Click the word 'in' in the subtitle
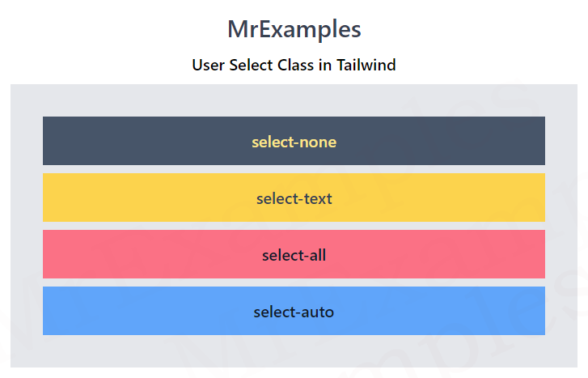The height and width of the screenshot is (378, 588). click(325, 65)
